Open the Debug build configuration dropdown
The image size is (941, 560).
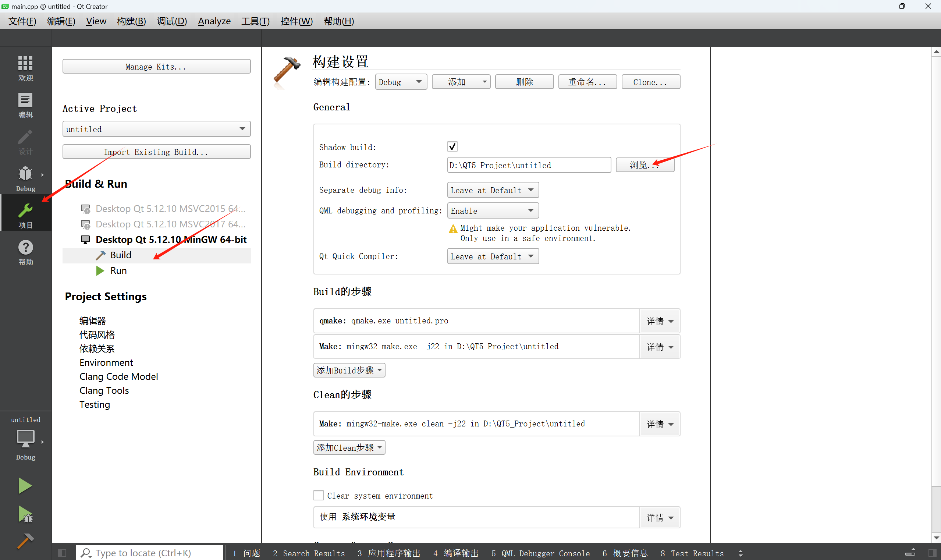click(401, 82)
